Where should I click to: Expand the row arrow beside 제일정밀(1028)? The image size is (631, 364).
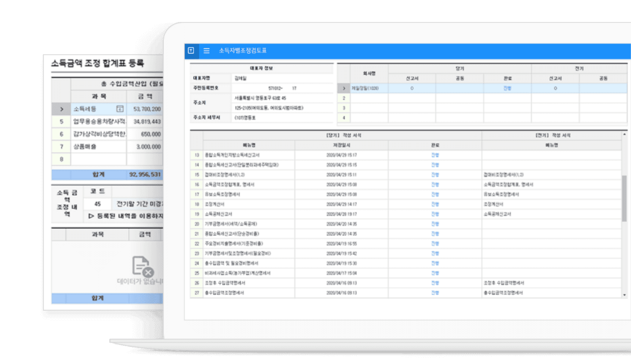point(344,88)
